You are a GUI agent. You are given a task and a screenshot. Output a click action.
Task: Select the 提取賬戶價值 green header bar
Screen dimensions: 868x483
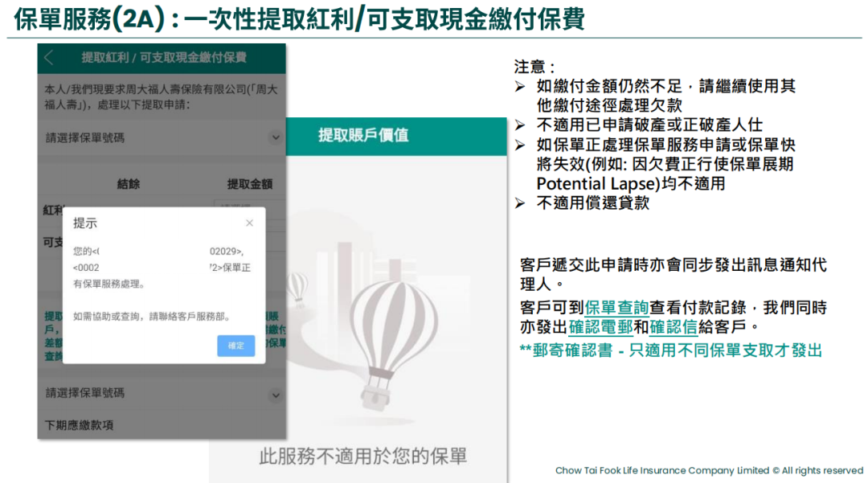click(363, 135)
